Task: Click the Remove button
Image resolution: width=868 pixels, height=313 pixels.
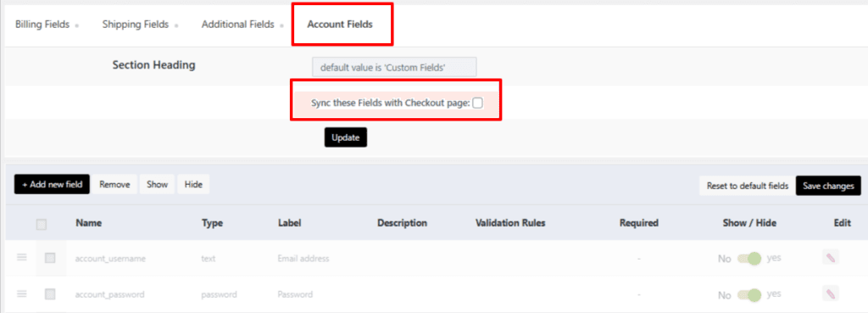Action: 114,184
